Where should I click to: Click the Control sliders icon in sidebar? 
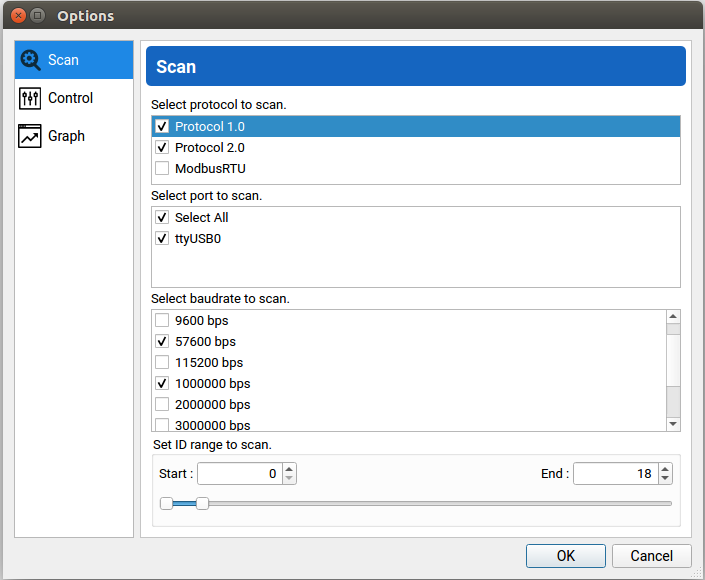31,98
